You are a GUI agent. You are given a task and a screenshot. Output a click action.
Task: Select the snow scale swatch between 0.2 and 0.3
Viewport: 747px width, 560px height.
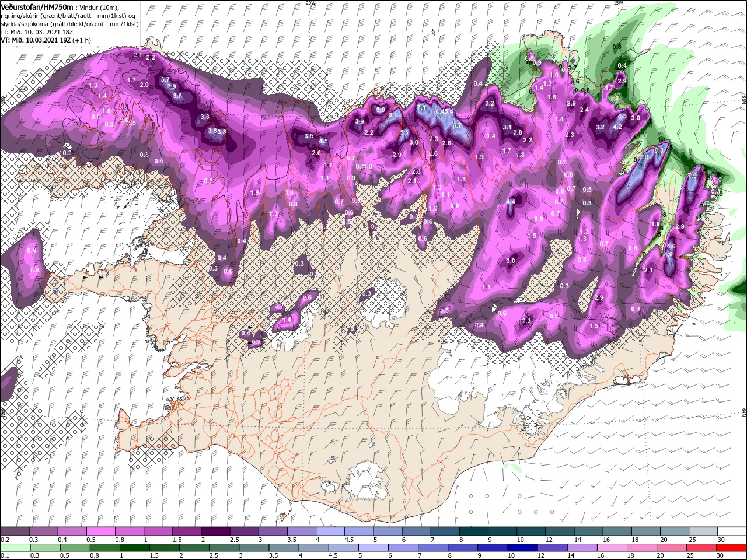pos(15,531)
